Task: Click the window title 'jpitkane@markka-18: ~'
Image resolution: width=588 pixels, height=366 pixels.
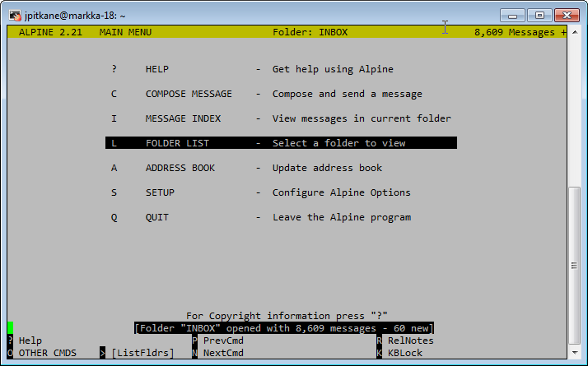Action: coord(75,16)
